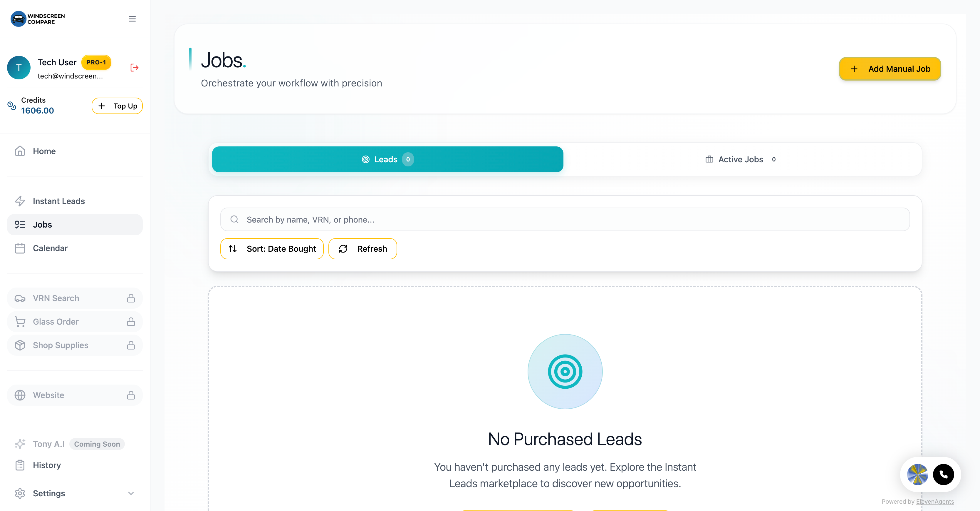Click the Home house icon
The width and height of the screenshot is (980, 511).
tap(20, 151)
